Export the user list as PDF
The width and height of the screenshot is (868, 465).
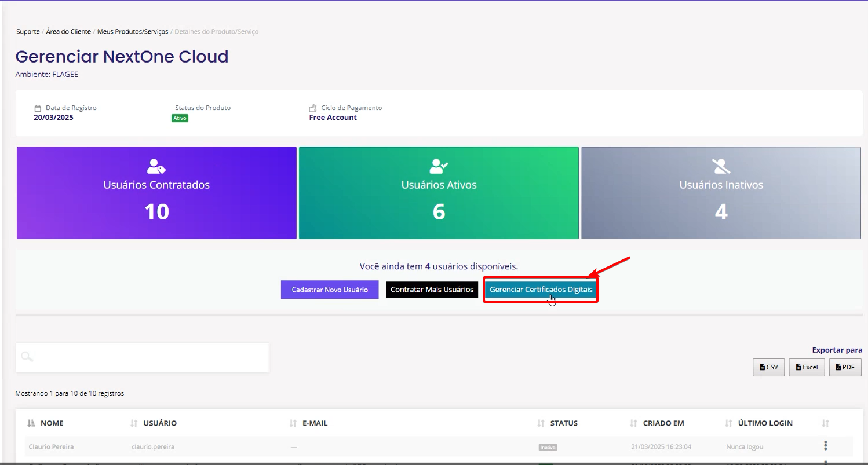point(845,367)
